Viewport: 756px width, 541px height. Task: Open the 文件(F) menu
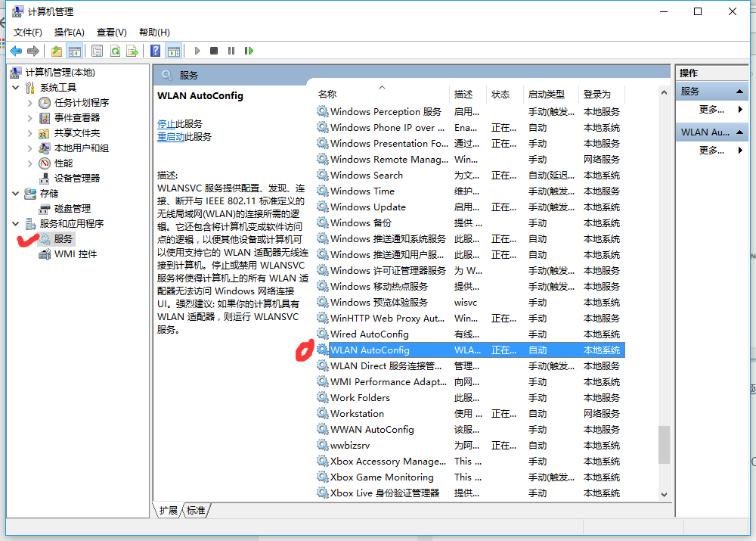click(27, 33)
